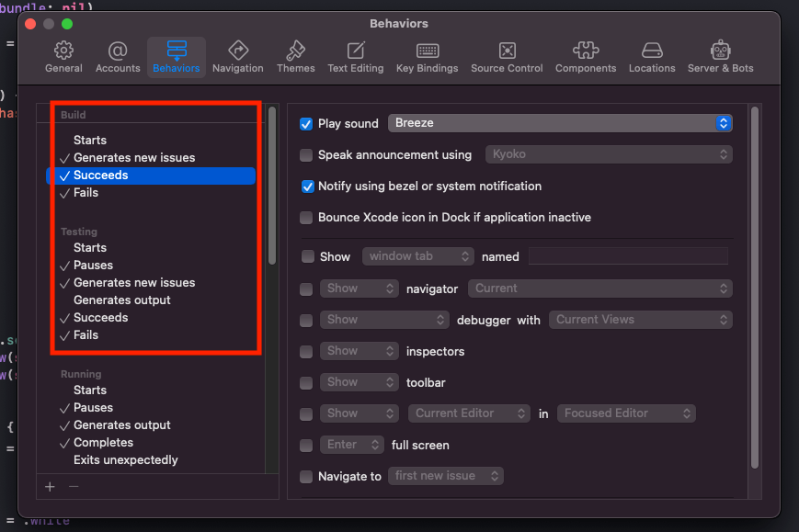The height and width of the screenshot is (532, 799).
Task: Open the Show dropdown beside navigator
Action: click(360, 289)
